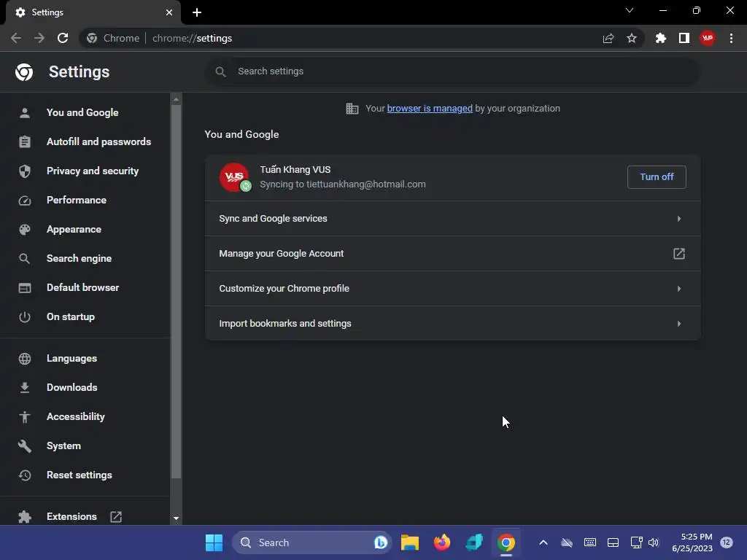Image resolution: width=747 pixels, height=560 pixels.
Task: Click the On startup power icon
Action: click(25, 317)
